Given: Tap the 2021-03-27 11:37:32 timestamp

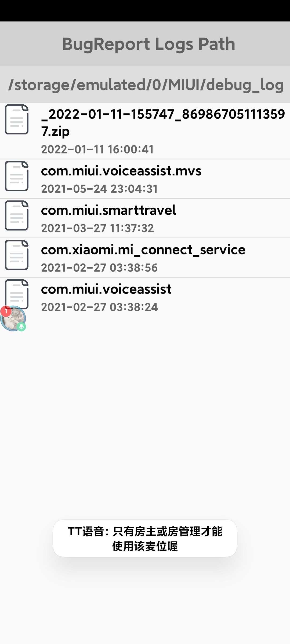Looking at the screenshot, I should click(x=97, y=228).
